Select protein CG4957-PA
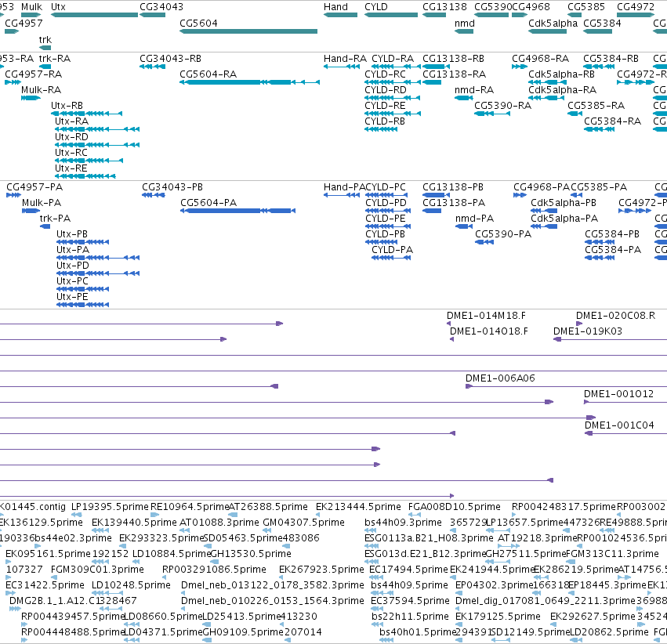The width and height of the screenshot is (667, 644). click(13, 194)
